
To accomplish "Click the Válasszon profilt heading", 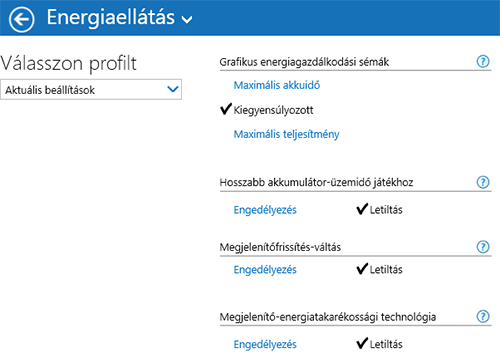I will (x=68, y=63).
